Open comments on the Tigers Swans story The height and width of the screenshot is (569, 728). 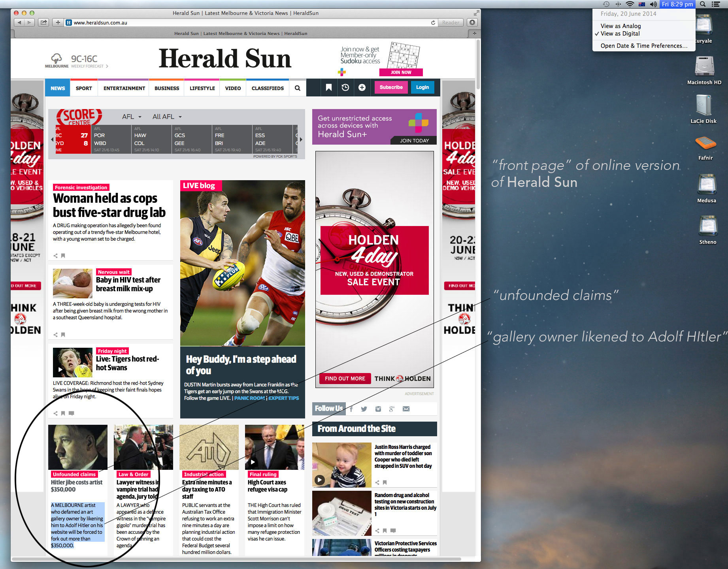[72, 413]
